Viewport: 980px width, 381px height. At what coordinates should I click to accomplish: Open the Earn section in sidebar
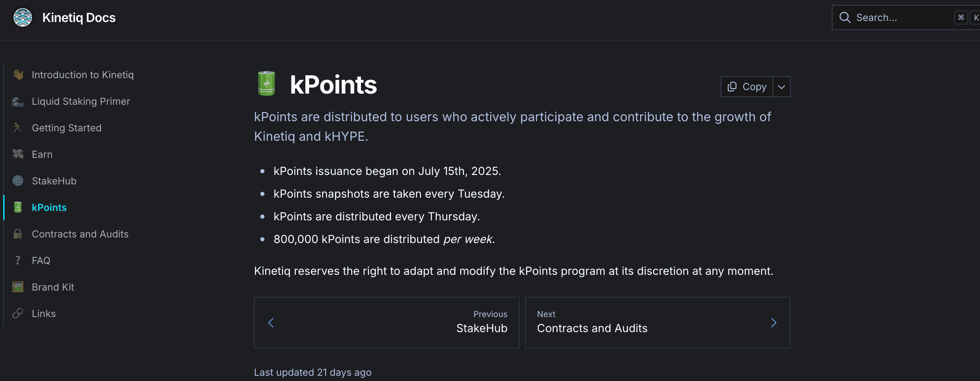(42, 154)
